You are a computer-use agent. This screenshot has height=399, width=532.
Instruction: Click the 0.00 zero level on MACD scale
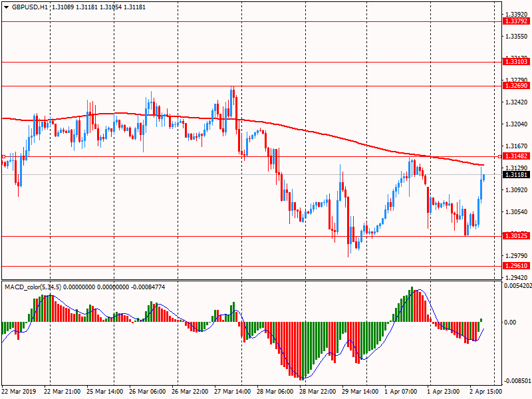click(510, 323)
